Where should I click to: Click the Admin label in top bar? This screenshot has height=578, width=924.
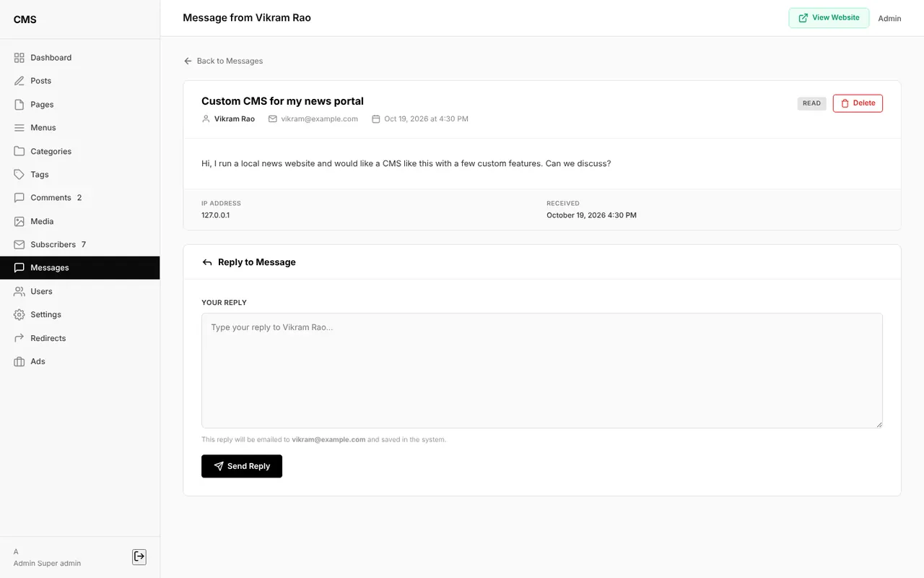[889, 19]
